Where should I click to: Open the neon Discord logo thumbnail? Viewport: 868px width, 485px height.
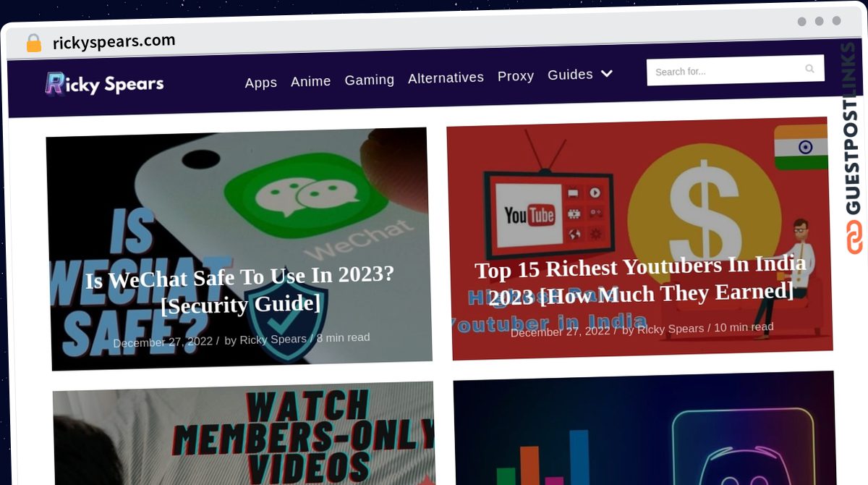[x=644, y=428]
